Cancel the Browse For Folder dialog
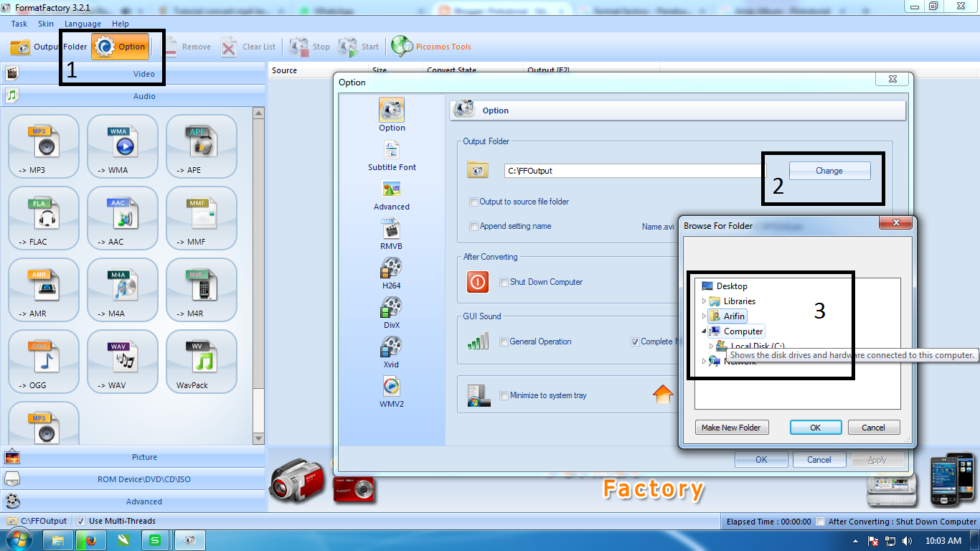Screen dimensions: 980x551 [x=873, y=428]
